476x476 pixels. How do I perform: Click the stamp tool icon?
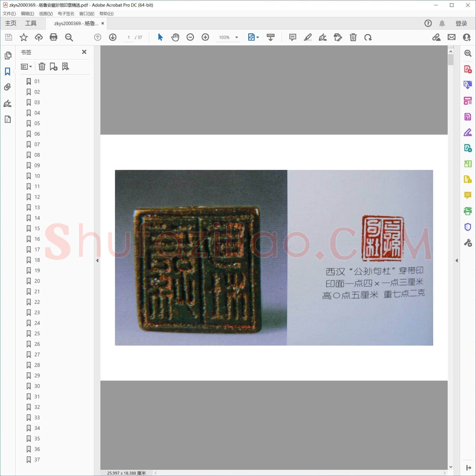pos(338,37)
